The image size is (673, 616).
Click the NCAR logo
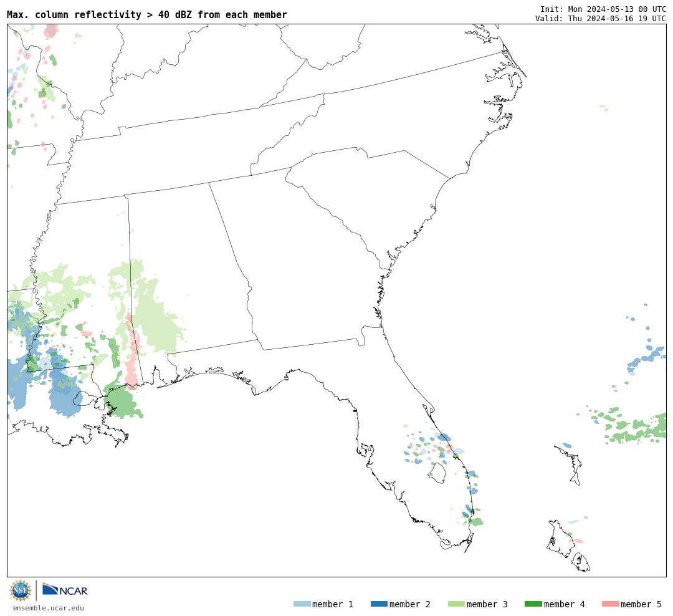[x=65, y=589]
